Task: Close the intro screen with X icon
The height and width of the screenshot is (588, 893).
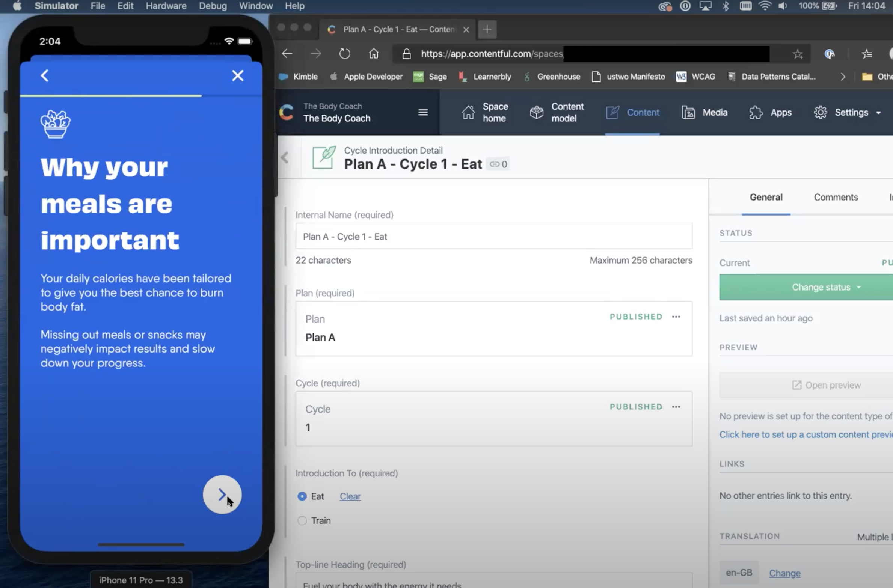Action: coord(237,75)
